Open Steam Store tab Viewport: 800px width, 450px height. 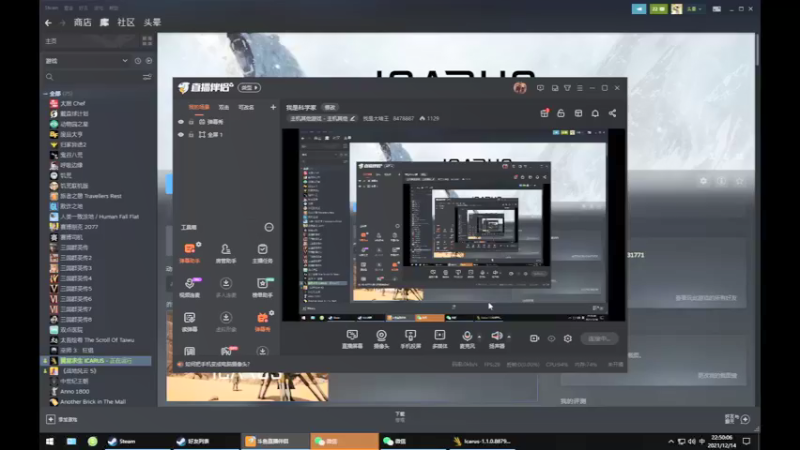[83, 22]
